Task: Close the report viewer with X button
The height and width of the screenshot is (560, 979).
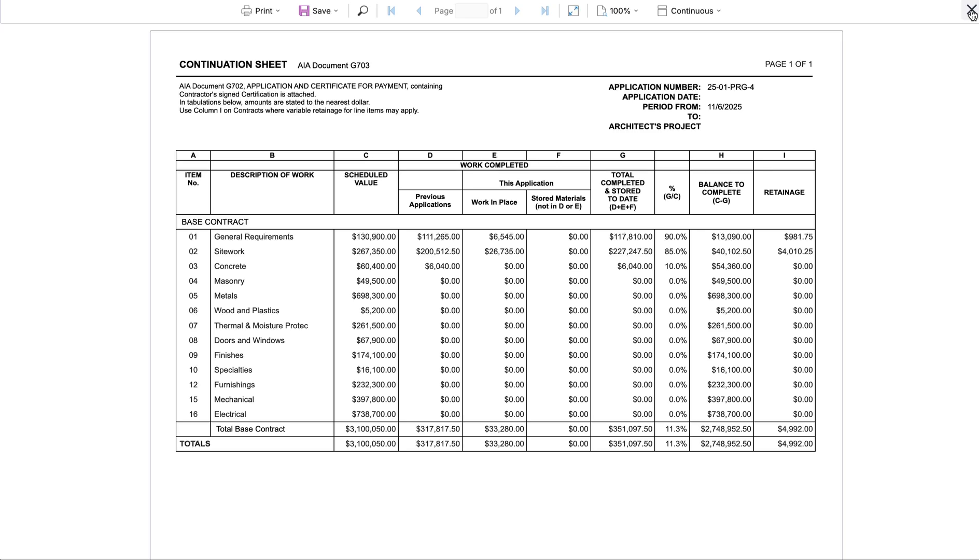Action: (971, 9)
